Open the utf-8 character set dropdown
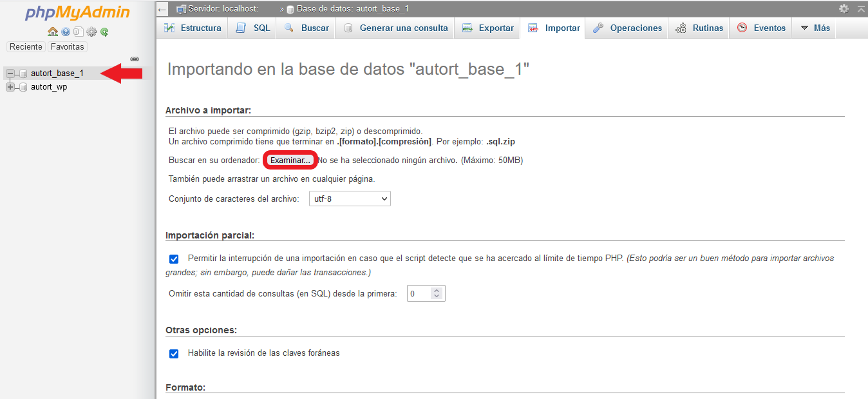 pyautogui.click(x=350, y=199)
